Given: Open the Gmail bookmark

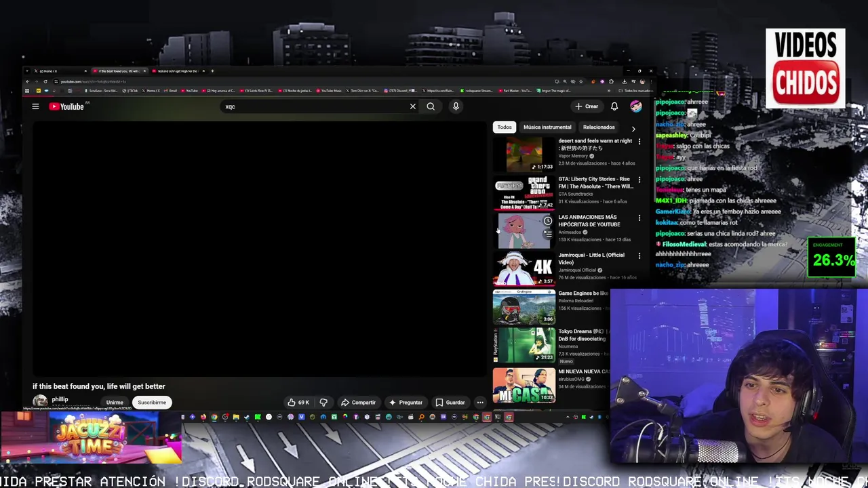Looking at the screenshot, I should pyautogui.click(x=170, y=91).
